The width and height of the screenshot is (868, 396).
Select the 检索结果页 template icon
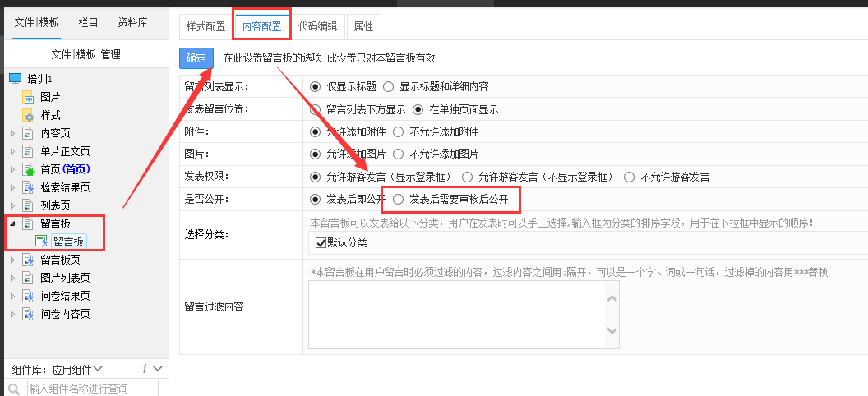(27, 187)
